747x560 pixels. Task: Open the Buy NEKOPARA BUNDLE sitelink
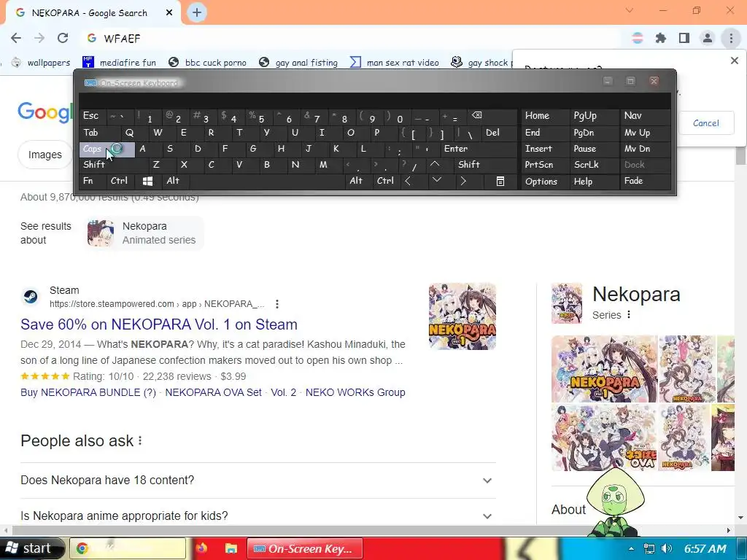(88, 392)
